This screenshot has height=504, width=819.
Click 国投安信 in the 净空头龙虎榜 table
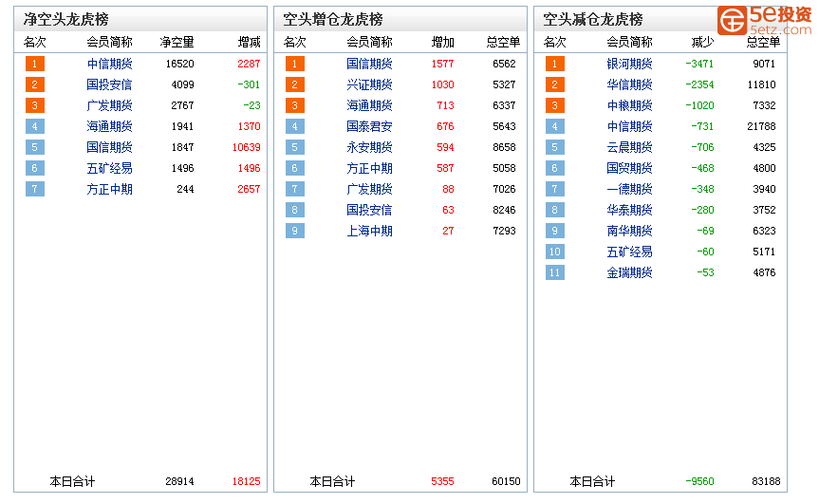[x=110, y=84]
